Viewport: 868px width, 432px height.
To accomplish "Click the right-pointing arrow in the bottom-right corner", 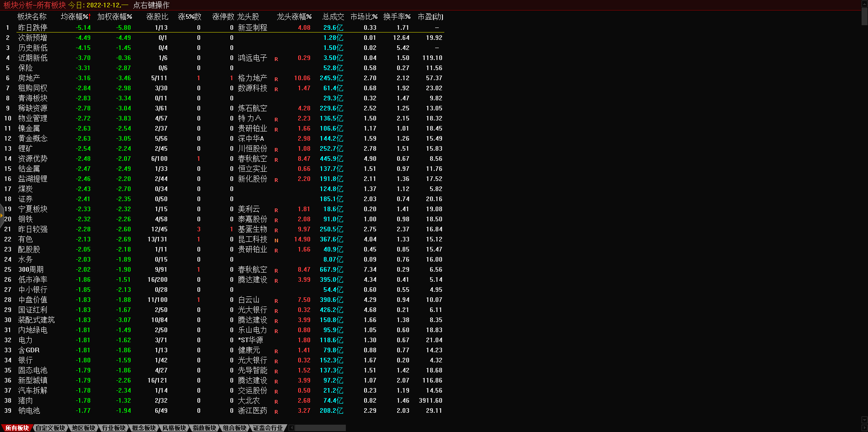I will click(864, 428).
